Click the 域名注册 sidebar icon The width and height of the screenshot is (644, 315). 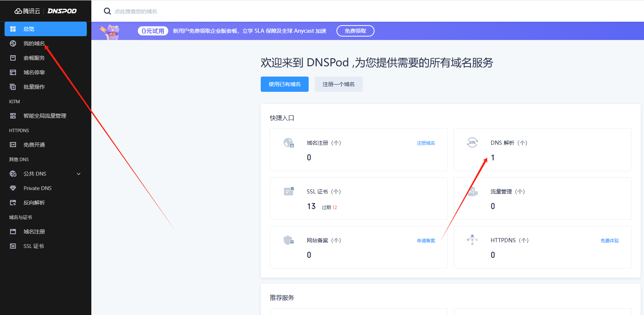(13, 232)
